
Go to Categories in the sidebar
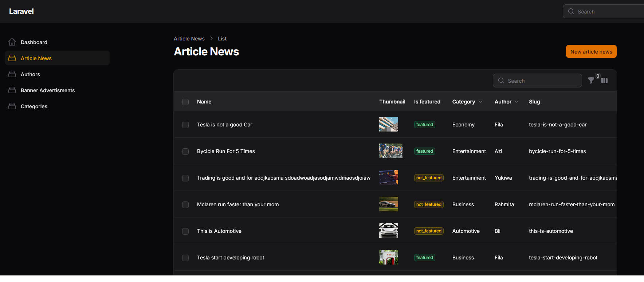click(34, 106)
